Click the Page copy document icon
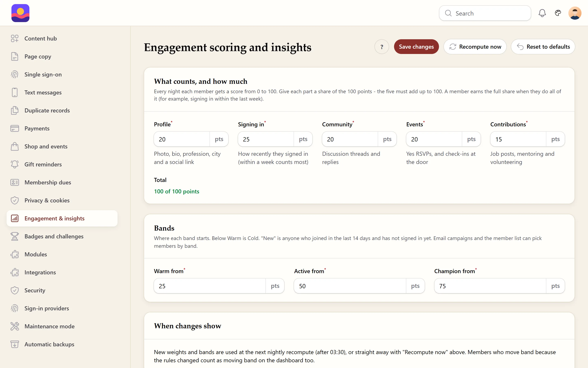This screenshot has height=368, width=588. [14, 56]
